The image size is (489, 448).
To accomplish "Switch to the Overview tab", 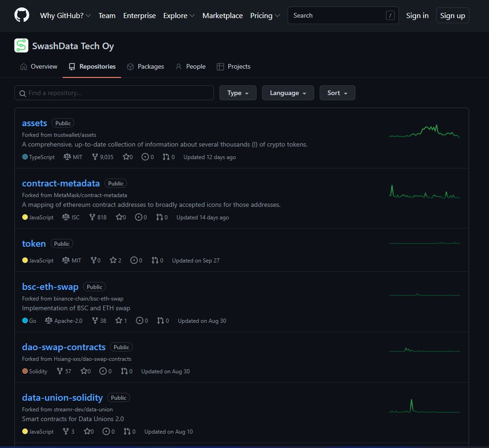I will (x=39, y=66).
